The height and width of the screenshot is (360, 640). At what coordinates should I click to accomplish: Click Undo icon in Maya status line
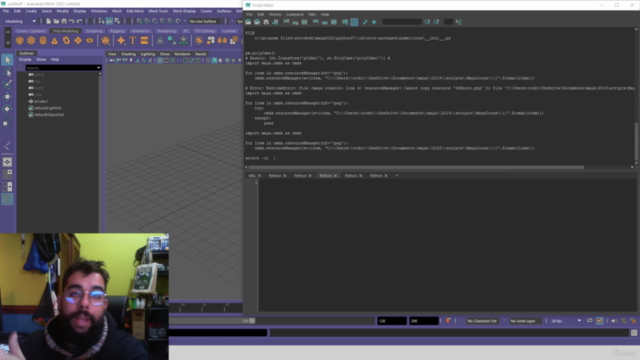[72, 21]
